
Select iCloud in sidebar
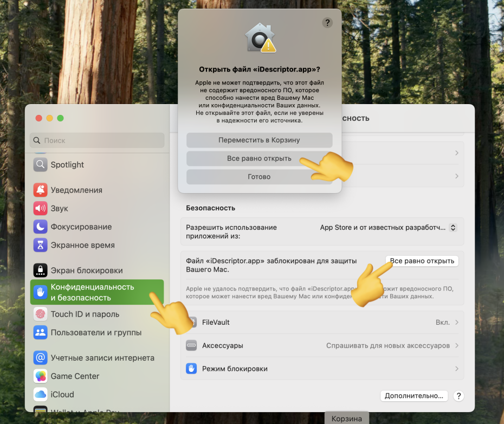[x=97, y=394]
